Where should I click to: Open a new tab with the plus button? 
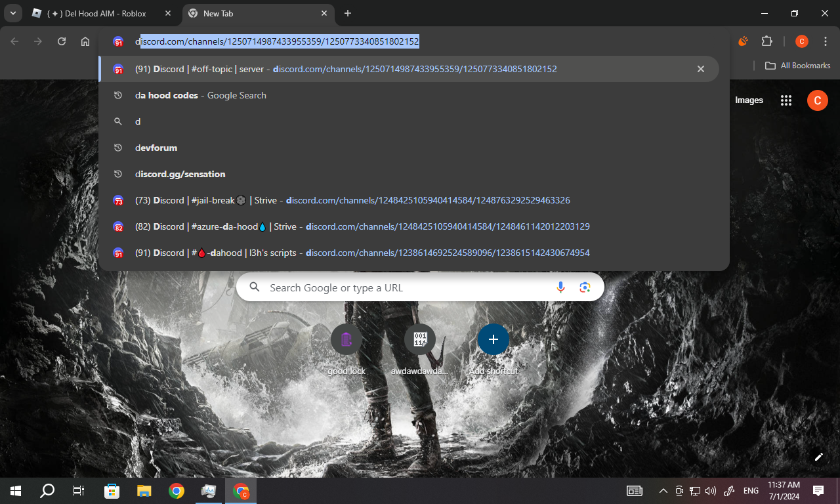[x=348, y=13]
